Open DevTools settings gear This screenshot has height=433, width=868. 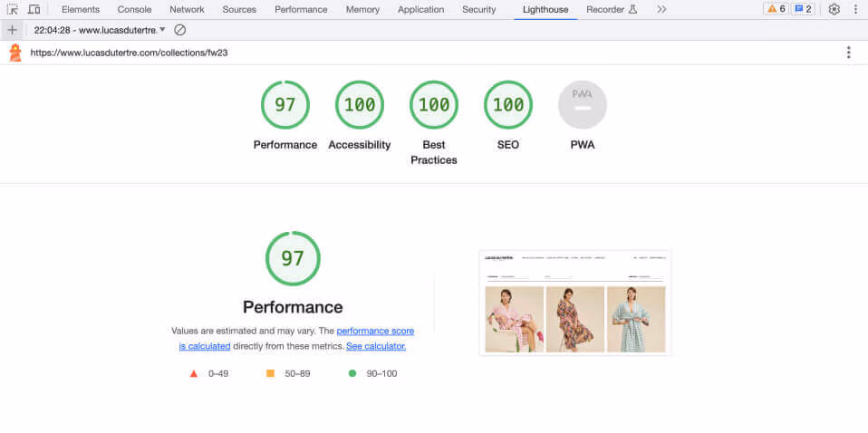click(x=834, y=9)
